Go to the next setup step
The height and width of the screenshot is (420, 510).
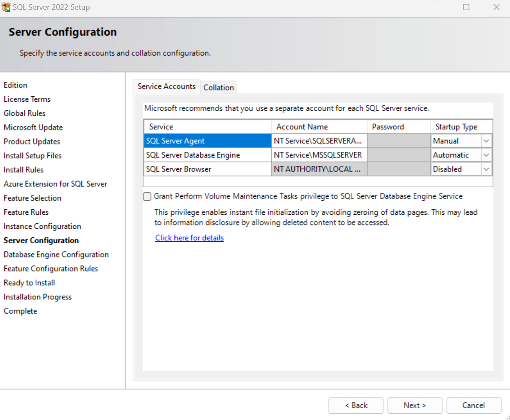tap(415, 405)
